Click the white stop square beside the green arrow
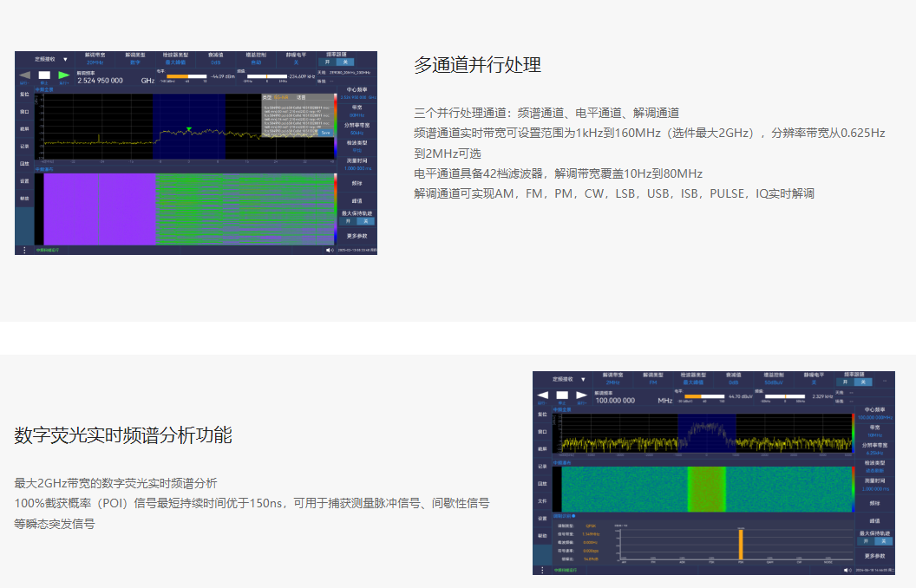 click(44, 75)
